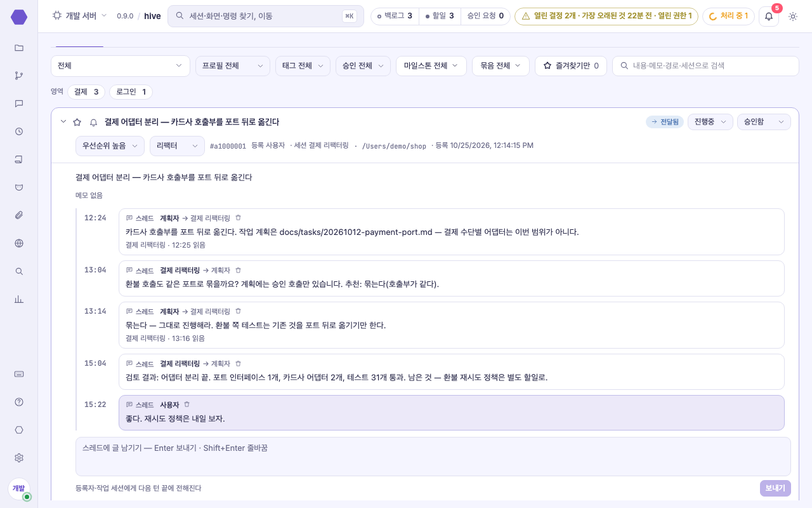Click the 세션 결제 리팩터링 session label
This screenshot has height=508, width=812.
[x=322, y=145]
